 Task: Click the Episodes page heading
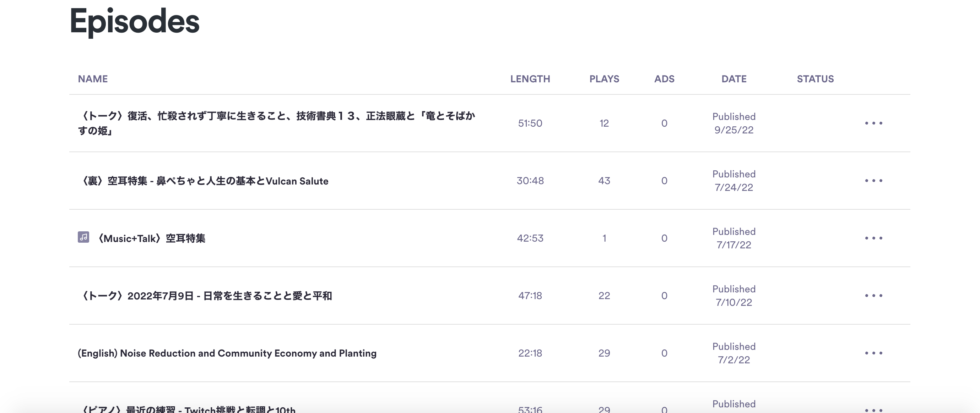(x=135, y=22)
